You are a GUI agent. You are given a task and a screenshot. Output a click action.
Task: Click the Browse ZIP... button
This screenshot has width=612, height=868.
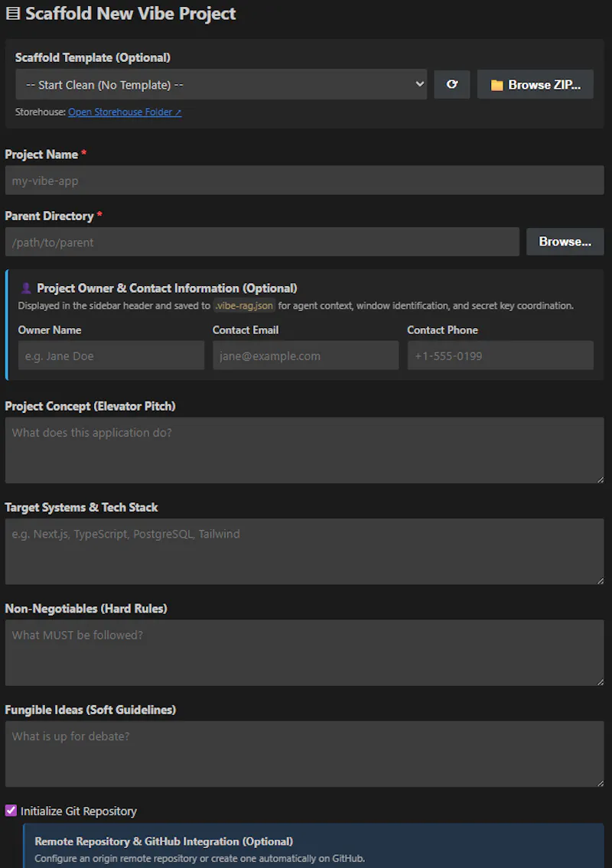535,84
